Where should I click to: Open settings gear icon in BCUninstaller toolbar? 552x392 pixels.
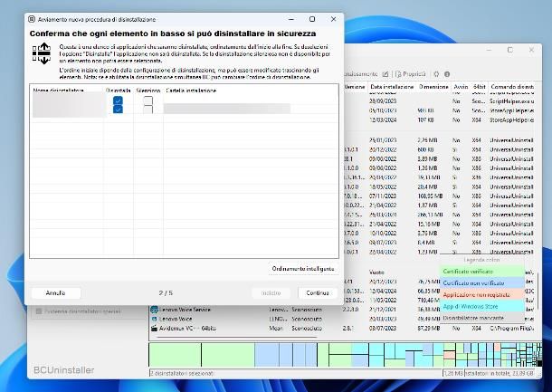pos(436,74)
